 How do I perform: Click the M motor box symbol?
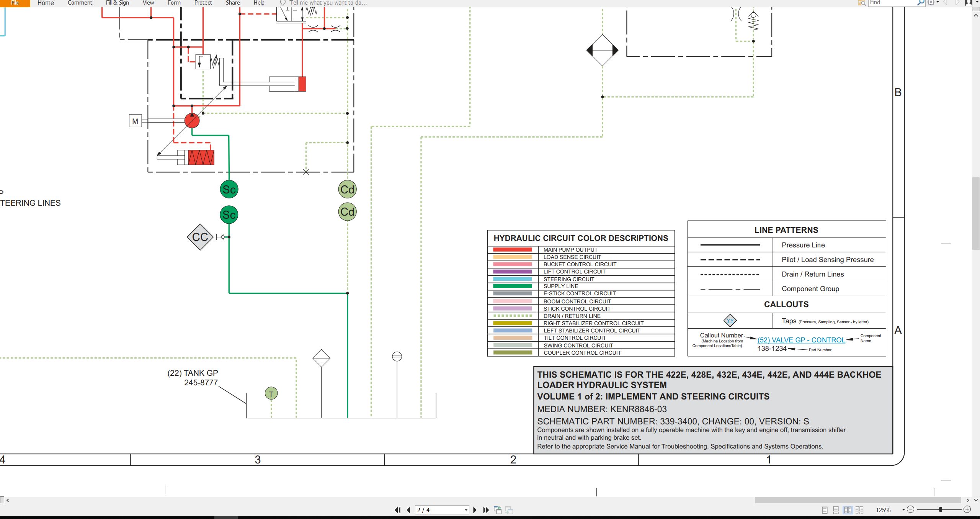[x=135, y=121]
